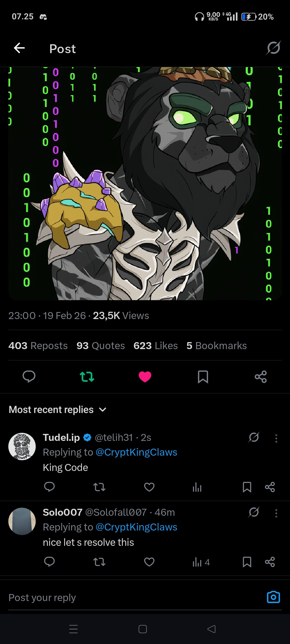Screen dimensions: 290x644
Task: Open more options for Solo007 reply
Action: coord(276,513)
